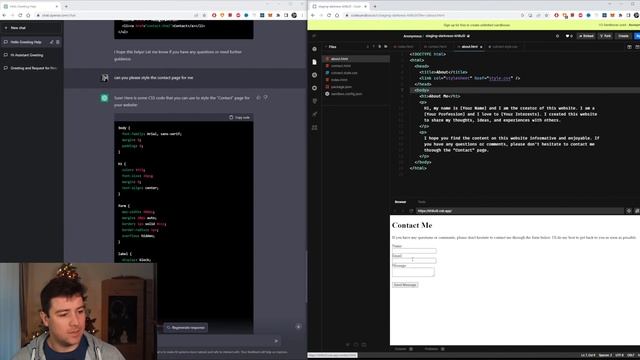Switch to the Browser preview tab

pos(400,202)
